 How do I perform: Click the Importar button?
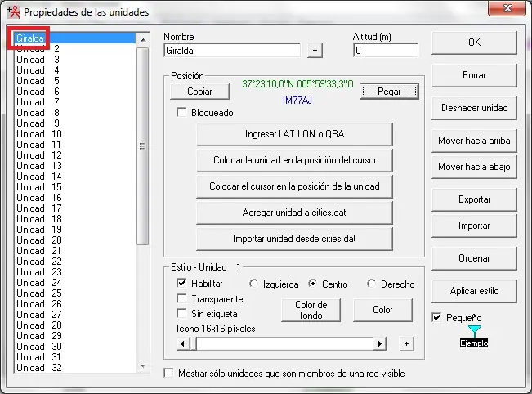click(x=474, y=226)
